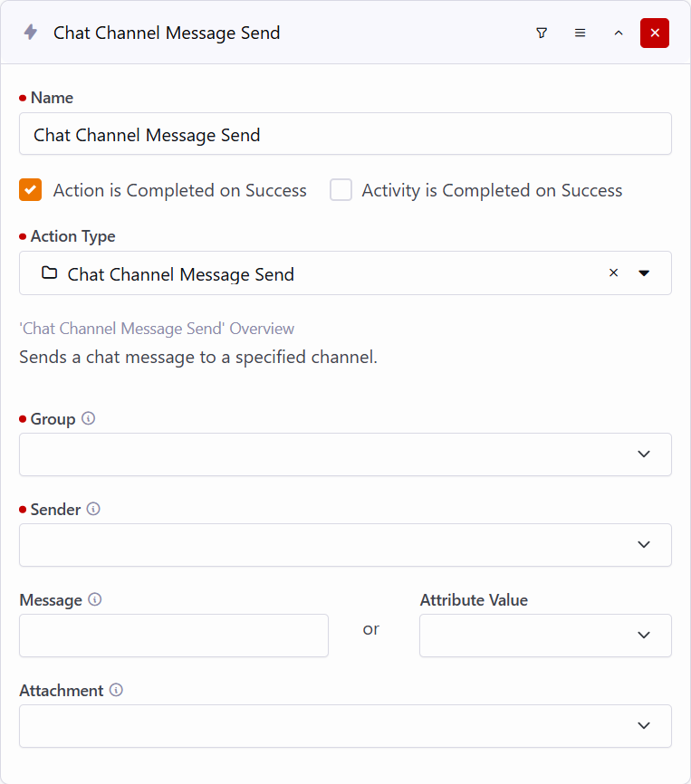The width and height of the screenshot is (691, 784).
Task: Open the Attribute Value dropdown
Action: [545, 636]
